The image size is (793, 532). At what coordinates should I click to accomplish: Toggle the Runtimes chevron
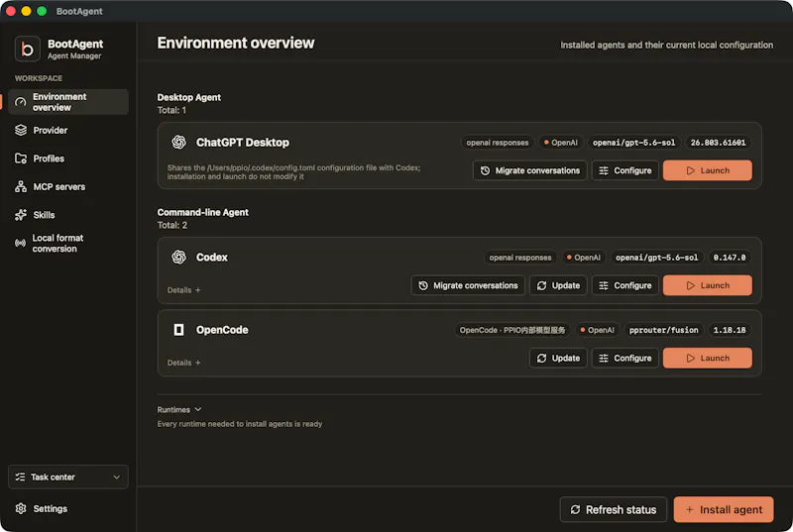[x=198, y=409]
